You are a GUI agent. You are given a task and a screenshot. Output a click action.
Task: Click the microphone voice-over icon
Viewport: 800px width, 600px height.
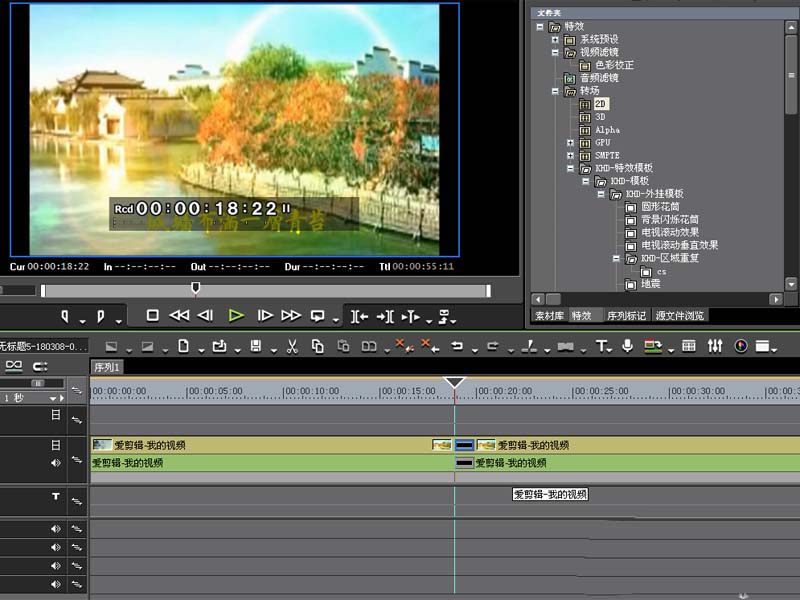point(628,346)
